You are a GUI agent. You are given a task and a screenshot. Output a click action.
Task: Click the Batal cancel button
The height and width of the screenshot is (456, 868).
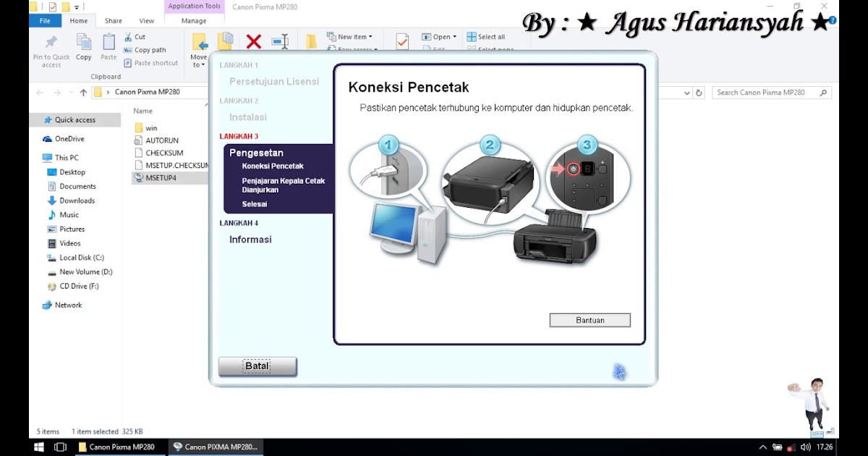(258, 366)
